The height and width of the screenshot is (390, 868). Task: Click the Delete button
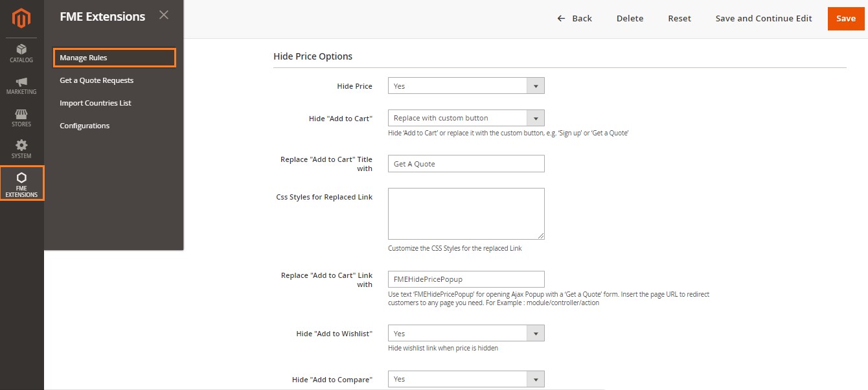pos(630,18)
